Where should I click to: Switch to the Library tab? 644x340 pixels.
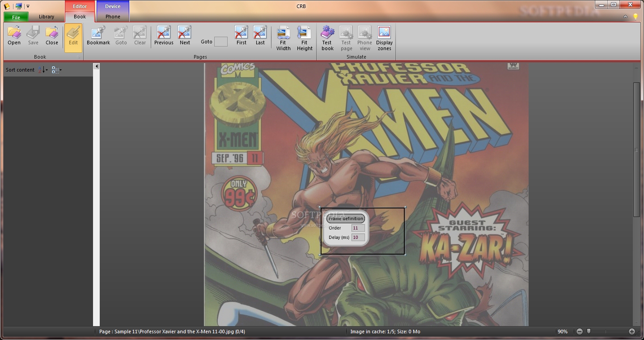(47, 17)
